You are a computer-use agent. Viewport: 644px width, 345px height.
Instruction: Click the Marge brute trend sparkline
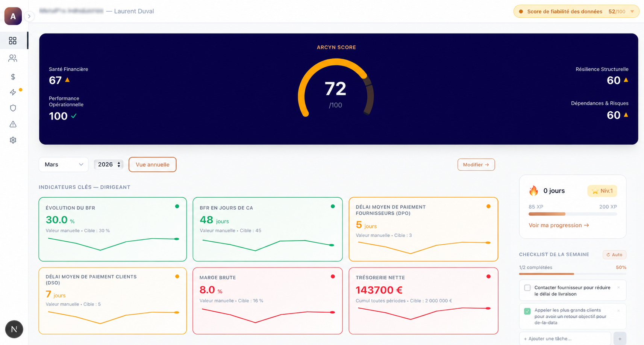click(268, 316)
